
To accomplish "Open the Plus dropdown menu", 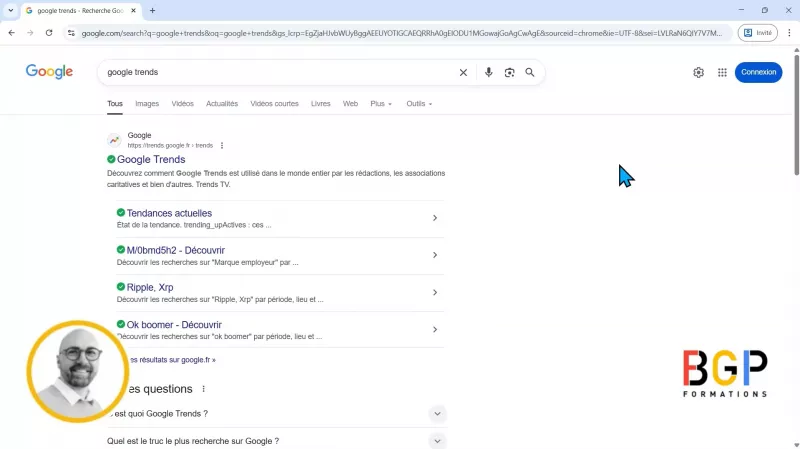I will click(x=381, y=104).
